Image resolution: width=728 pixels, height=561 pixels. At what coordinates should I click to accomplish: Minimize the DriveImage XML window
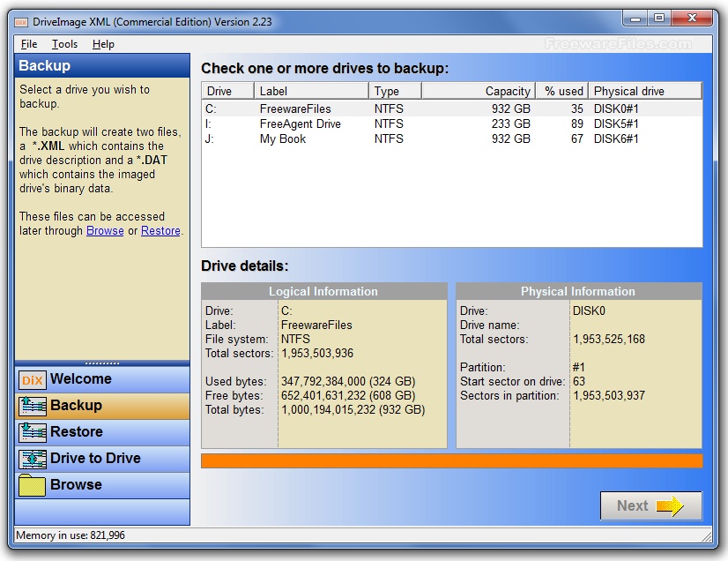point(635,19)
